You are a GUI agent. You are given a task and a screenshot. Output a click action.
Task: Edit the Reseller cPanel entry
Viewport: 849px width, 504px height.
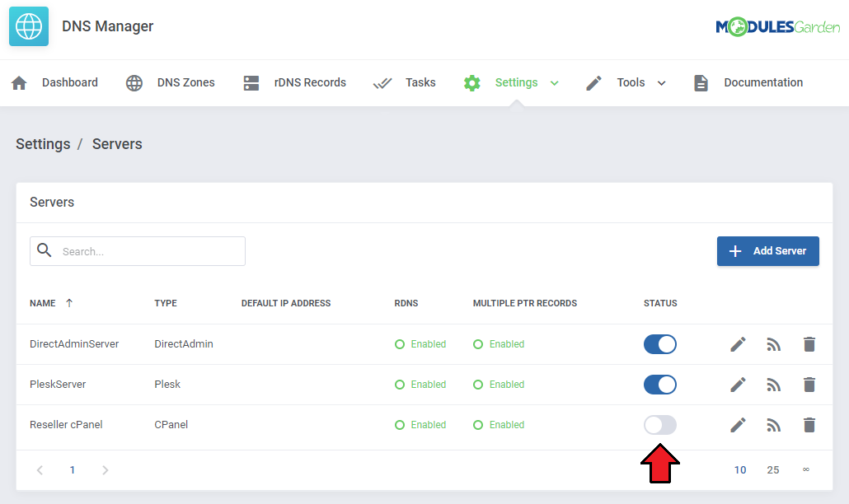click(738, 425)
